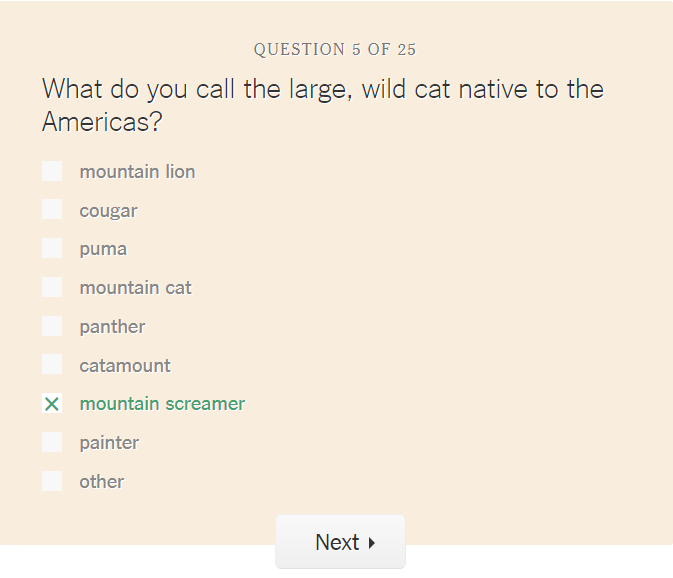Select the 'mountain cat' option text
This screenshot has height=578, width=673.
135,288
